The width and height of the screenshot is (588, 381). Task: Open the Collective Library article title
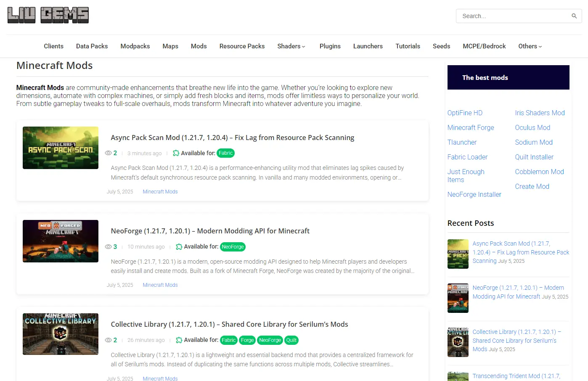(229, 324)
